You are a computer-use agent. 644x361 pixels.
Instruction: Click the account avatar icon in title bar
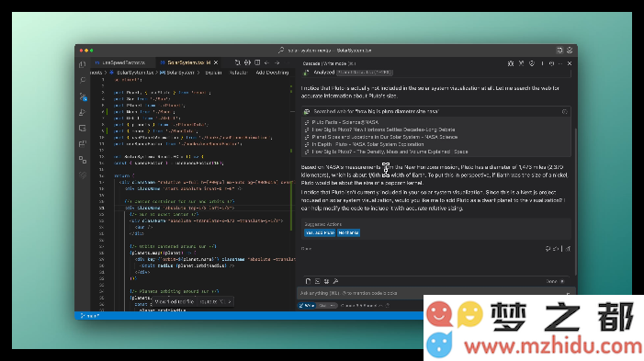pyautogui.click(x=570, y=51)
